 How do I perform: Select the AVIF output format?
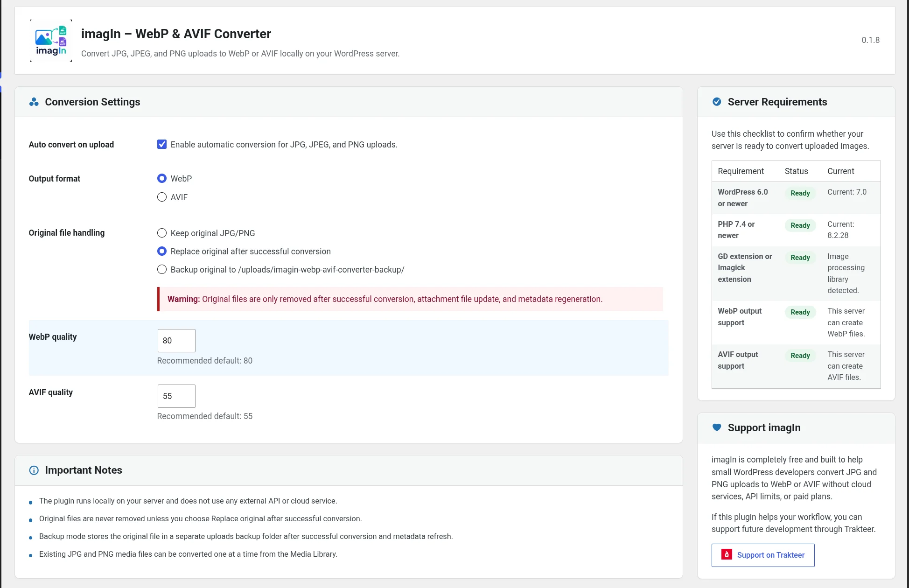[162, 197]
